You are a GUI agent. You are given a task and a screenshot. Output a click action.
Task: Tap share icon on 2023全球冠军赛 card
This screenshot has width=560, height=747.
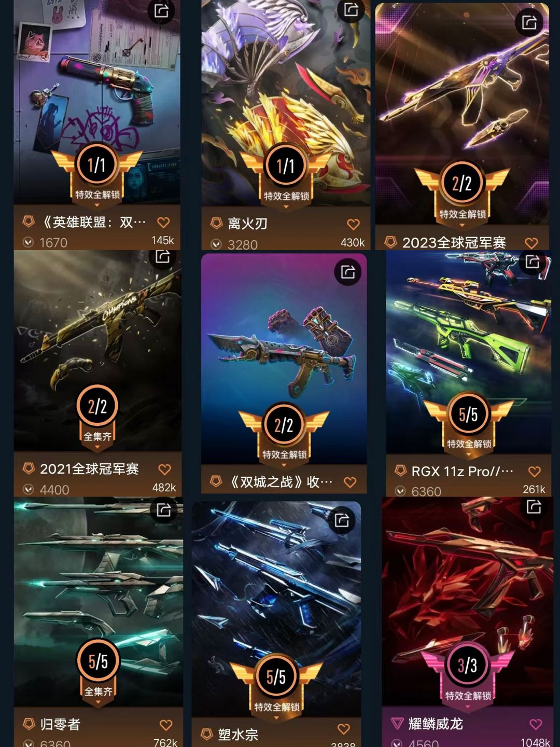pyautogui.click(x=529, y=22)
